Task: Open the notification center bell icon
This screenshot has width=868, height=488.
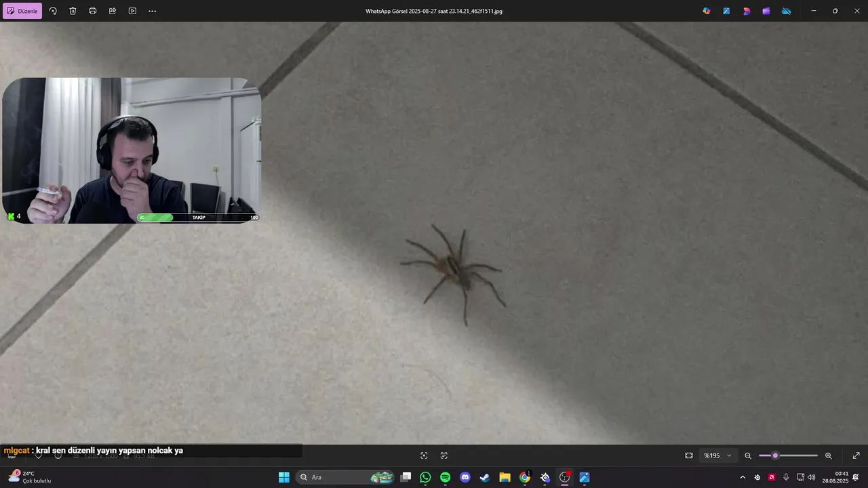Action: point(856,477)
